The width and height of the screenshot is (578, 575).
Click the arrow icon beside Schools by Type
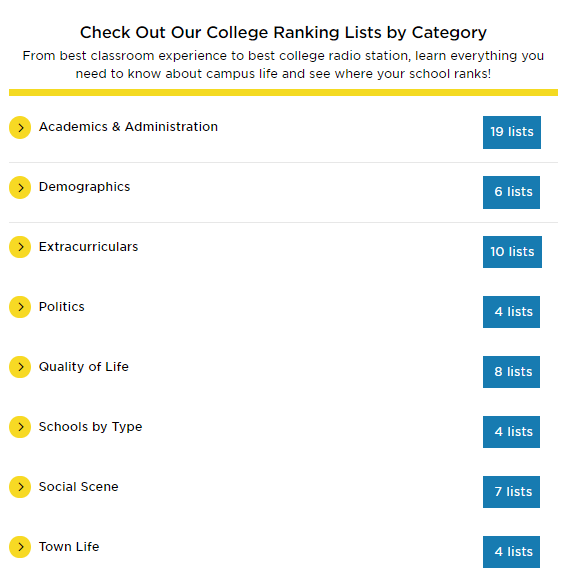pos(20,427)
